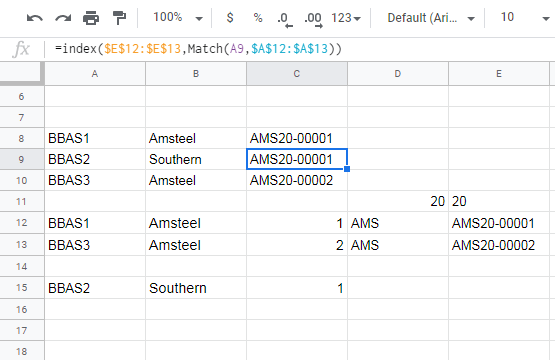Select column D header

tap(398, 74)
